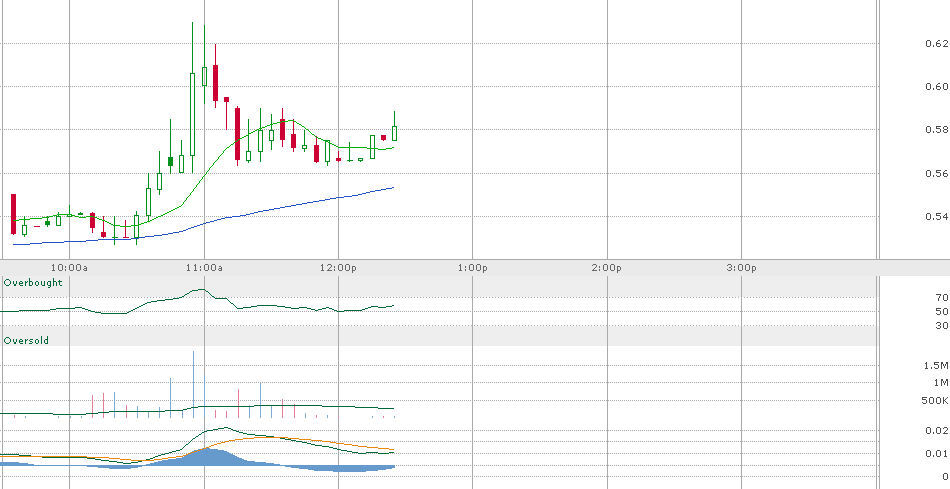The width and height of the screenshot is (950, 489).
Task: Click the 3:00p time axis label
Action: pyautogui.click(x=742, y=267)
